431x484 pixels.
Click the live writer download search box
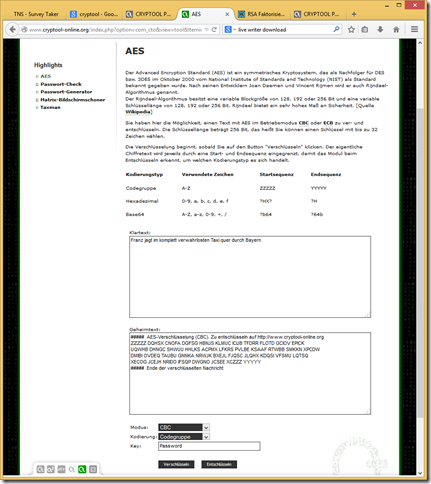coord(283,30)
